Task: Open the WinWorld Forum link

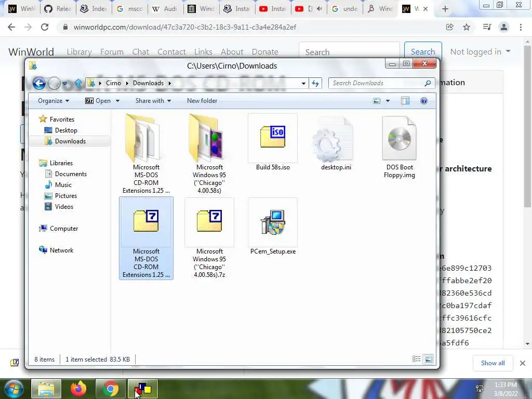Action: (x=112, y=52)
